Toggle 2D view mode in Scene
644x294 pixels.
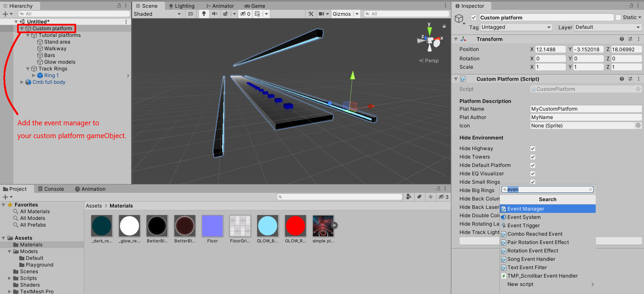[191, 14]
